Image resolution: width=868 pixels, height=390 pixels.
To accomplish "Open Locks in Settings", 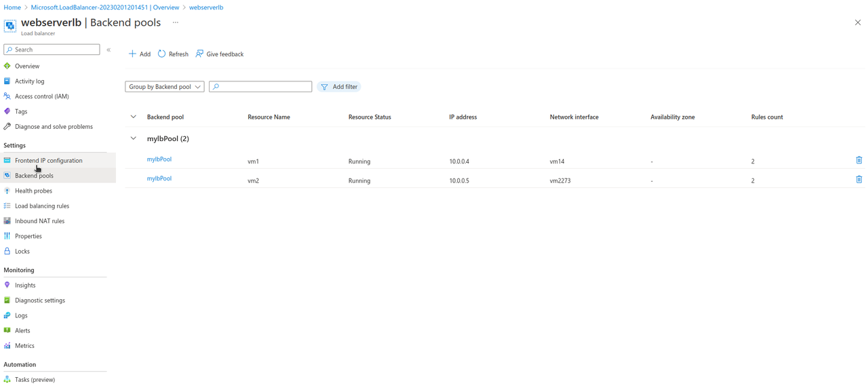I will (22, 251).
